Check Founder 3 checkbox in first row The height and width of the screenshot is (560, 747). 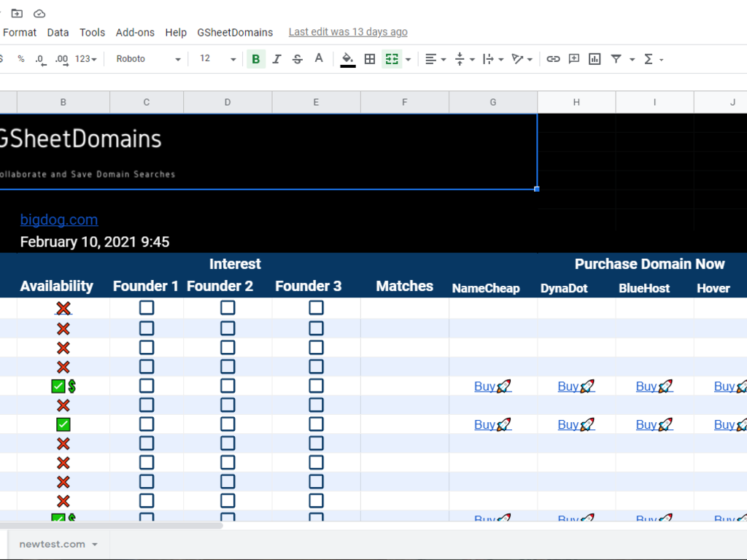click(x=316, y=308)
